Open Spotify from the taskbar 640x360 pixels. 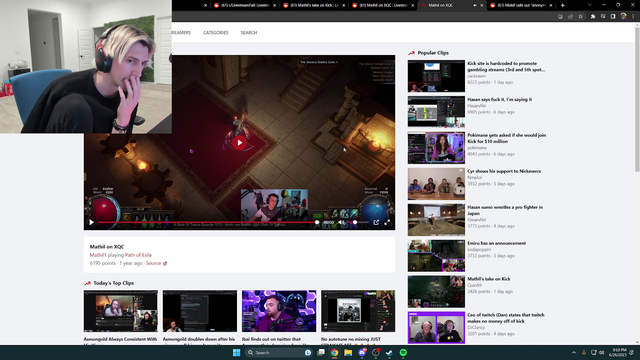[x=403, y=353]
